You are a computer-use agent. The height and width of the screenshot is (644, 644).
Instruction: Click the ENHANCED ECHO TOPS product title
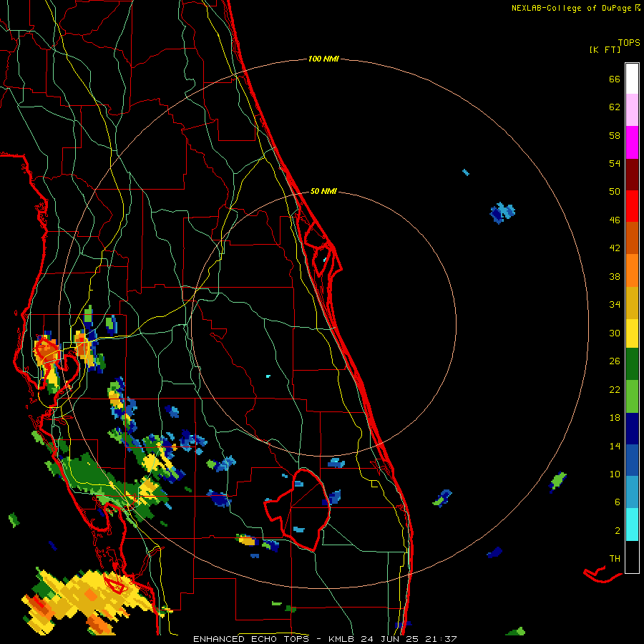(x=250, y=639)
